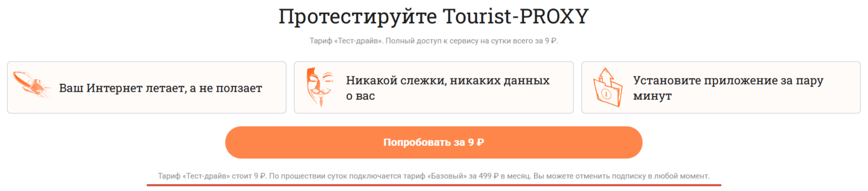868x191 pixels.
Task: Click «499 ₽ в месяц» in the fine print
Action: (x=505, y=176)
